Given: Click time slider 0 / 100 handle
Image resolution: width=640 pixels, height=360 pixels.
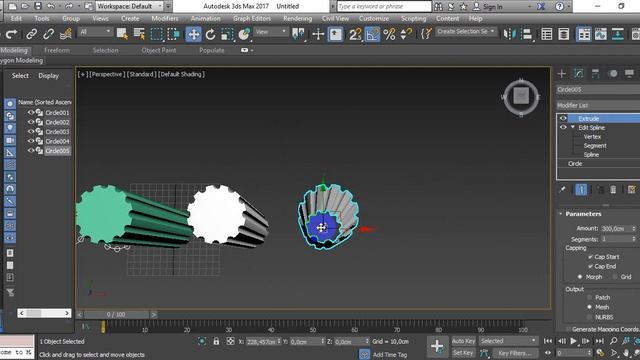Looking at the screenshot, I should coord(116,314).
